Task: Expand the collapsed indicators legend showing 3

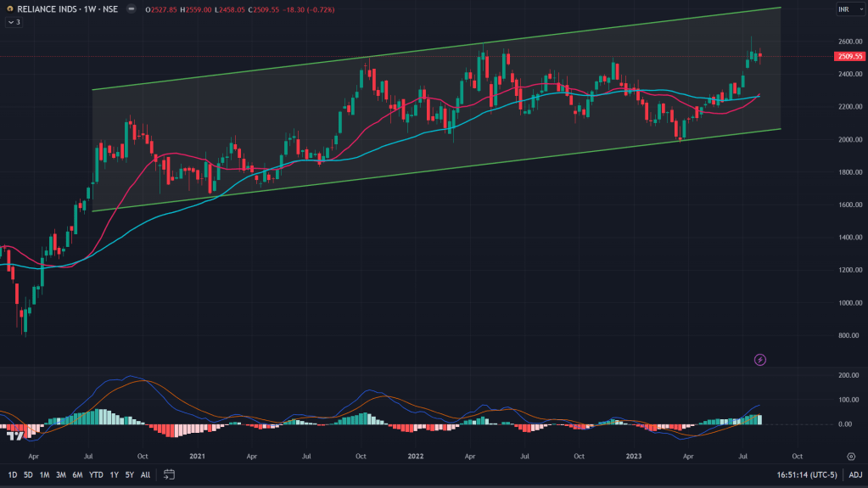Action: point(14,22)
